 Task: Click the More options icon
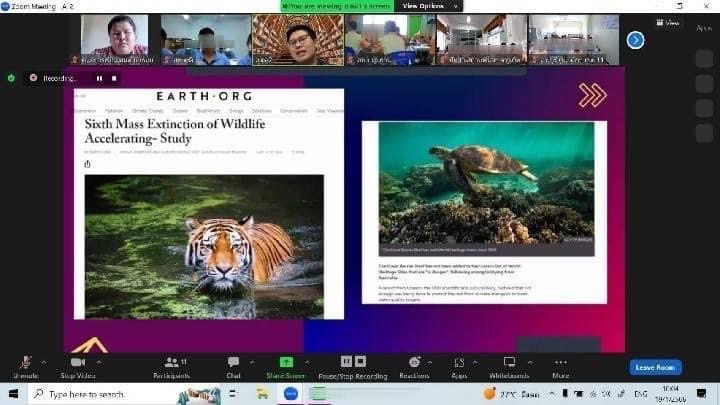[x=560, y=364]
